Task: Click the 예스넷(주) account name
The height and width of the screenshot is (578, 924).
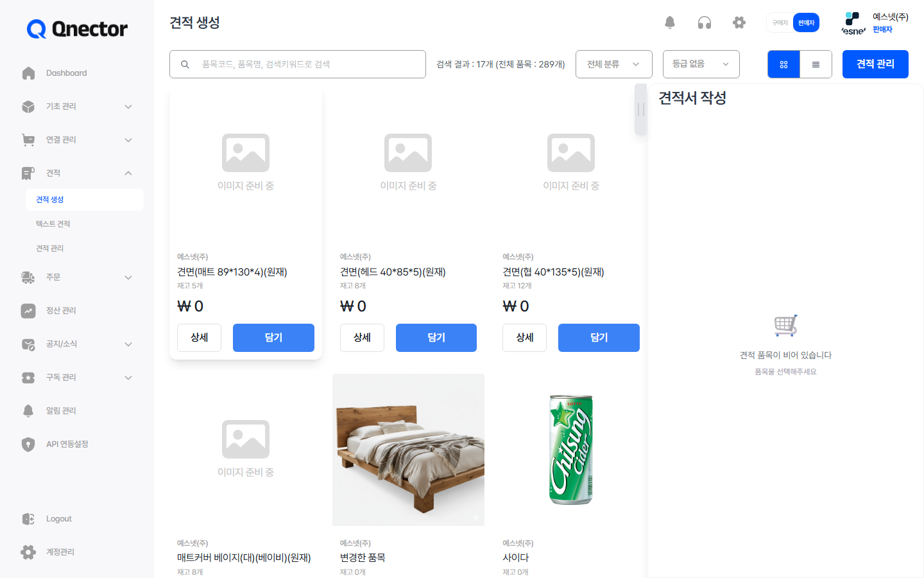Action: [x=891, y=17]
